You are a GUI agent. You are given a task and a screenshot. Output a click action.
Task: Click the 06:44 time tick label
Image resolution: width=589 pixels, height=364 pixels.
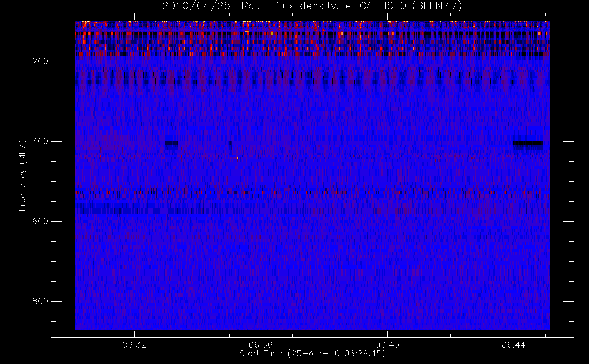514,345
